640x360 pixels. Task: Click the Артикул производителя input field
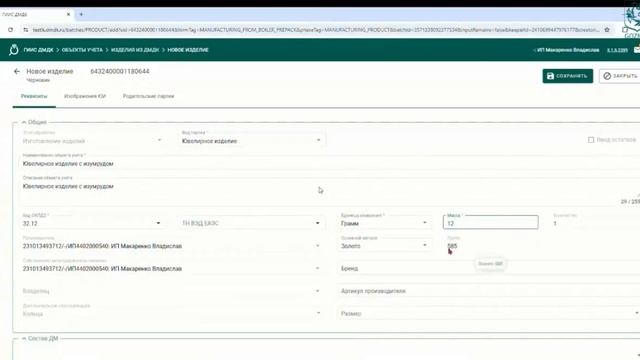pos(489,291)
